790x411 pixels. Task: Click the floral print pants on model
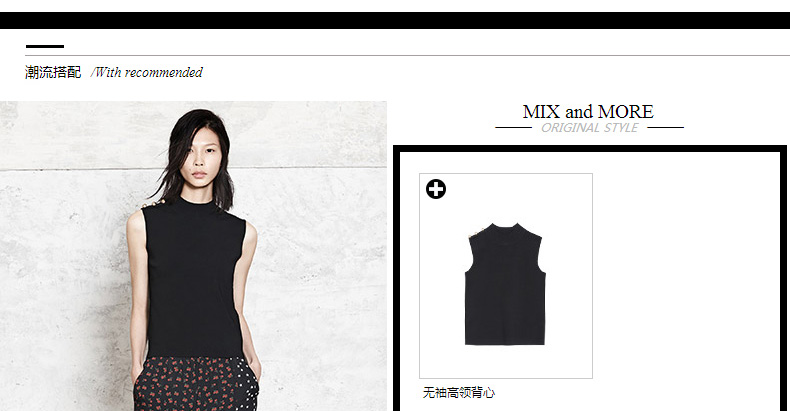(194, 384)
